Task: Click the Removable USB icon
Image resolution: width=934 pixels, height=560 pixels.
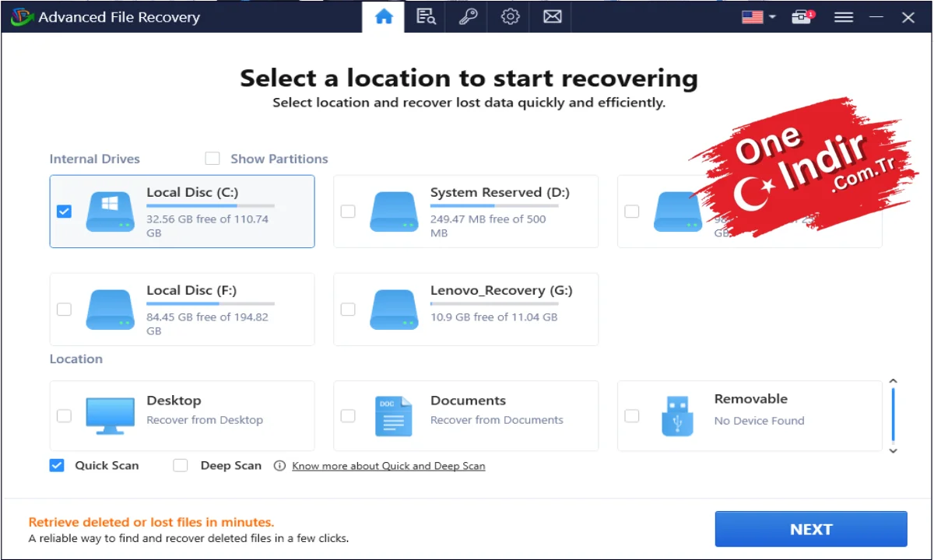Action: click(x=677, y=415)
